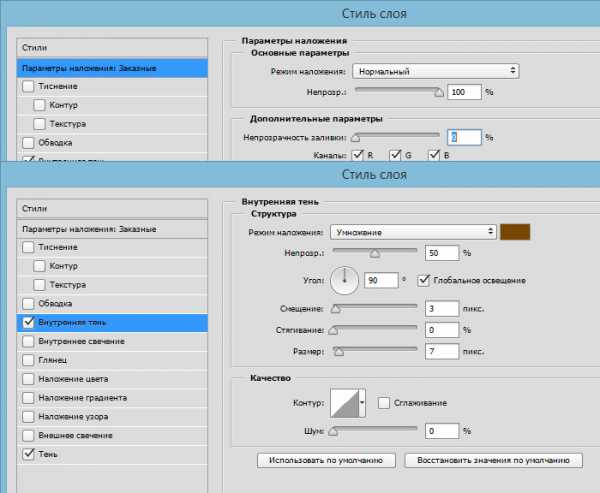The image size is (600, 493).
Task: Click the Восстановить значения по умолчанию button
Action: 493,460
